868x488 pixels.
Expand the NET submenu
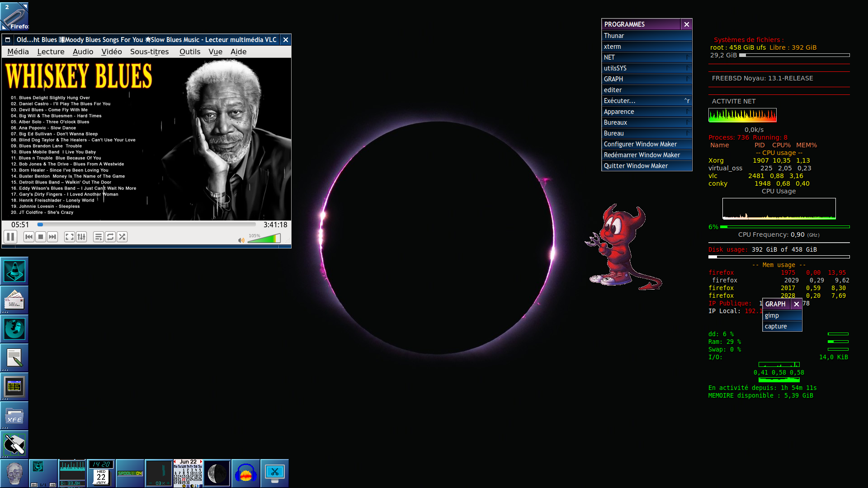coord(647,57)
